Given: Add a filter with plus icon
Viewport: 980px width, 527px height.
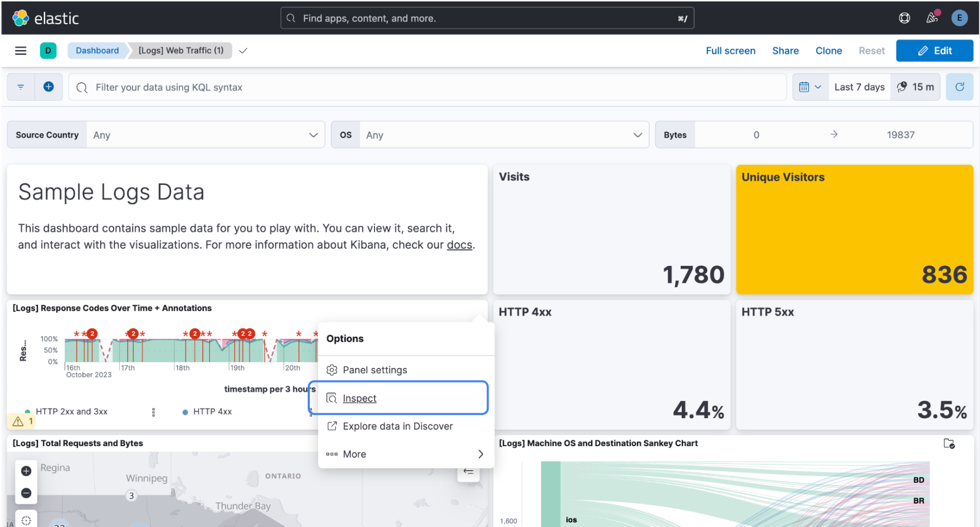Looking at the screenshot, I should [49, 87].
